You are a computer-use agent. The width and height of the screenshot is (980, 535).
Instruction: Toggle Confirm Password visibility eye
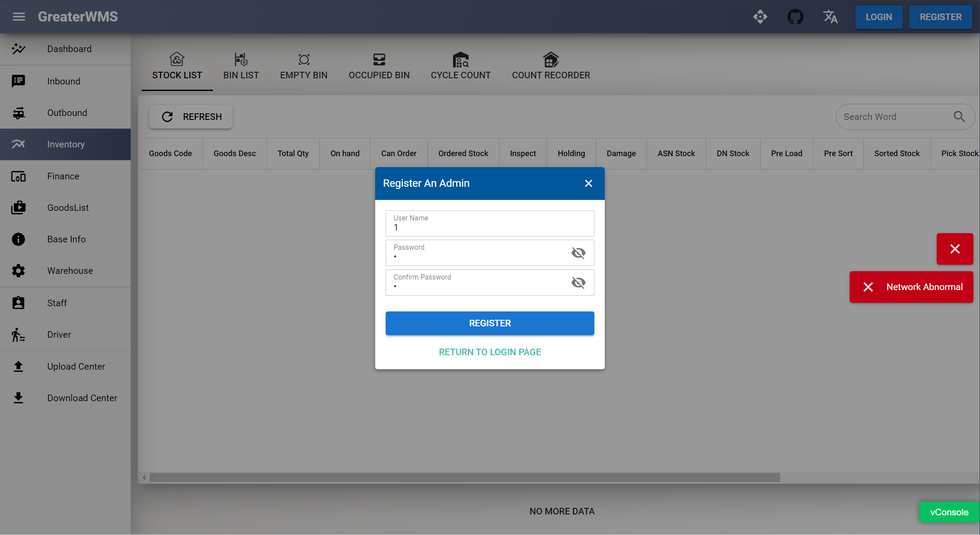click(578, 283)
